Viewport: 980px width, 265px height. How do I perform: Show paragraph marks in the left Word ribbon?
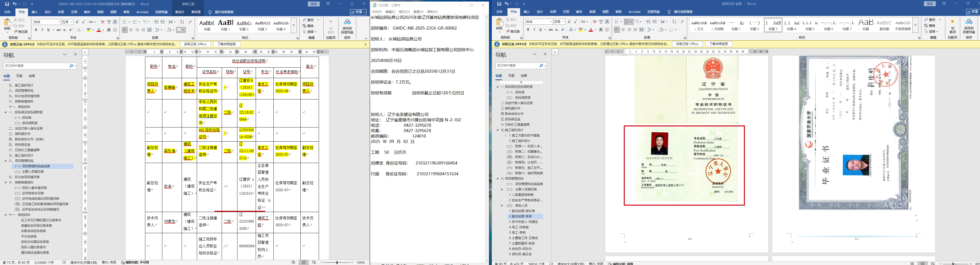coord(190,22)
